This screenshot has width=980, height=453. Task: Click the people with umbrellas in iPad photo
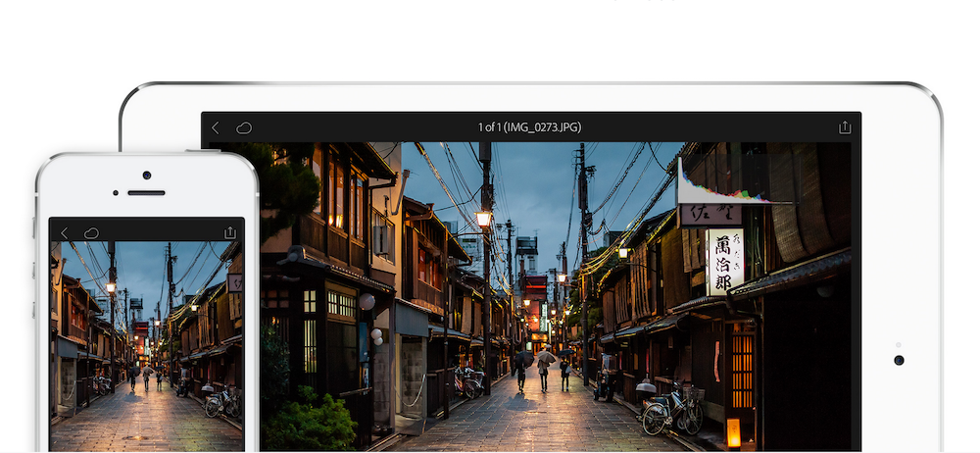click(x=542, y=370)
